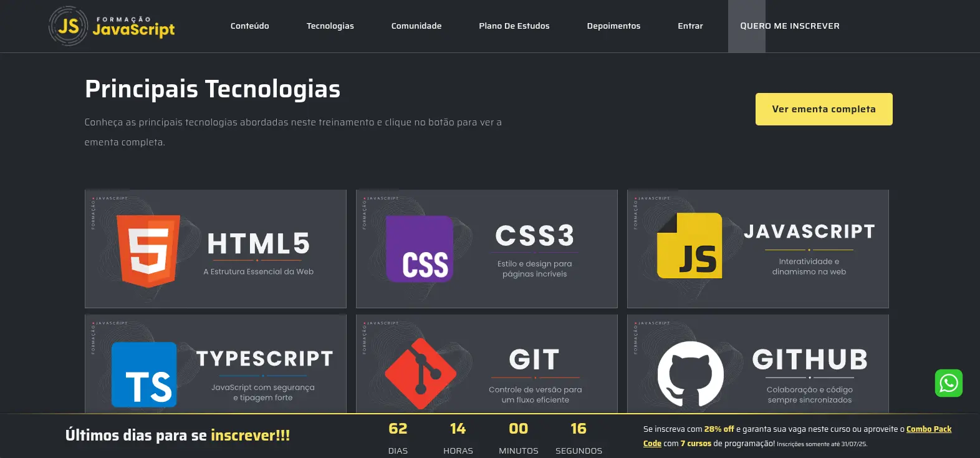
Task: Go to the Tecnologias section
Action: pyautogui.click(x=330, y=26)
